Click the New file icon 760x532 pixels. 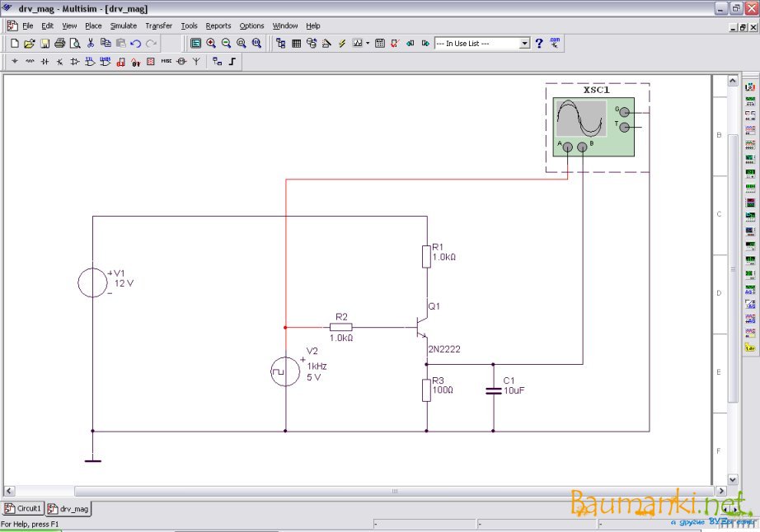[14, 43]
